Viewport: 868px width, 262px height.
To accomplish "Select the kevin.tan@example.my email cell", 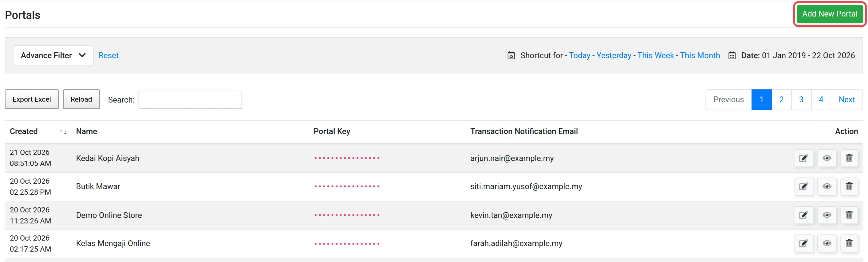I will pos(511,215).
